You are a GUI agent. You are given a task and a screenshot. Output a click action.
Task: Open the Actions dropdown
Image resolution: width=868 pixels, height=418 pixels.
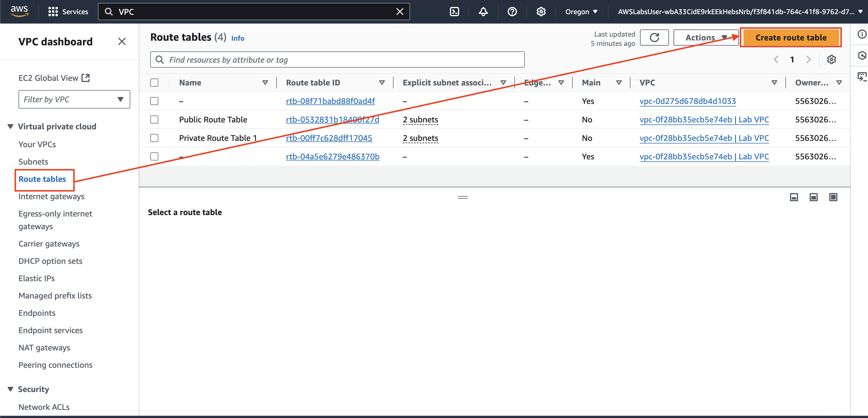706,37
